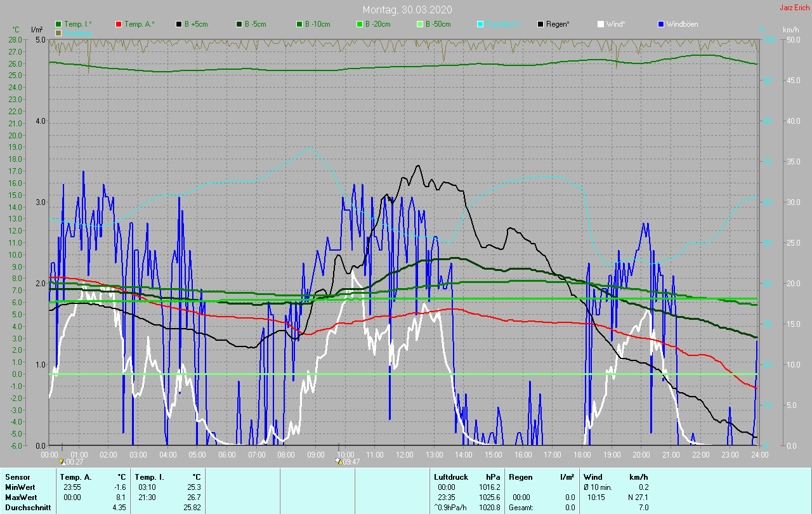Click the 12:00 label on the time axis

(404, 455)
